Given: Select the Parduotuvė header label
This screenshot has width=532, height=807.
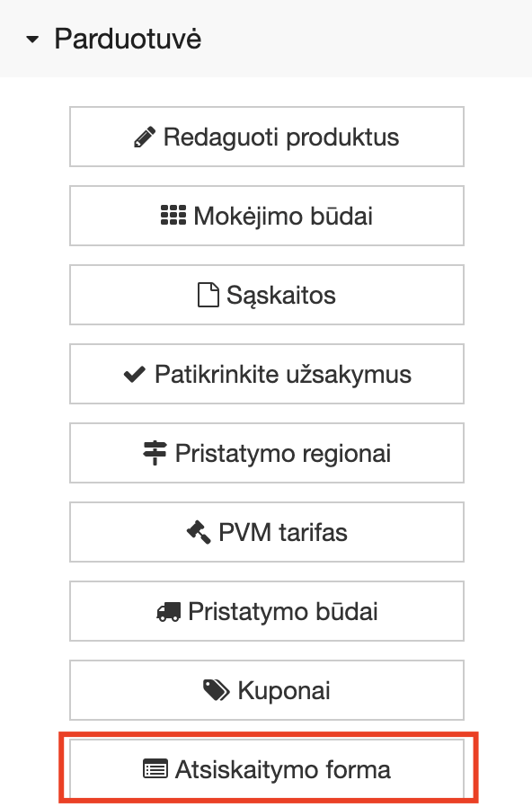Looking at the screenshot, I should [127, 40].
